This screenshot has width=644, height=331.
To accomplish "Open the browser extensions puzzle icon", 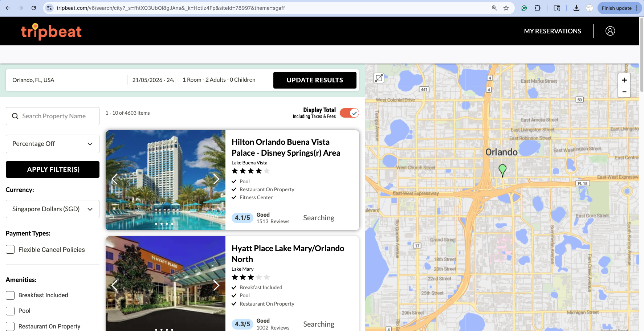I will coord(538,8).
